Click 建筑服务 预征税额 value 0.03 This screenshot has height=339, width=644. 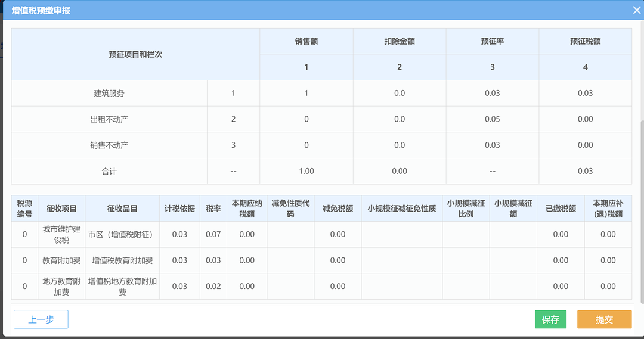coord(586,93)
